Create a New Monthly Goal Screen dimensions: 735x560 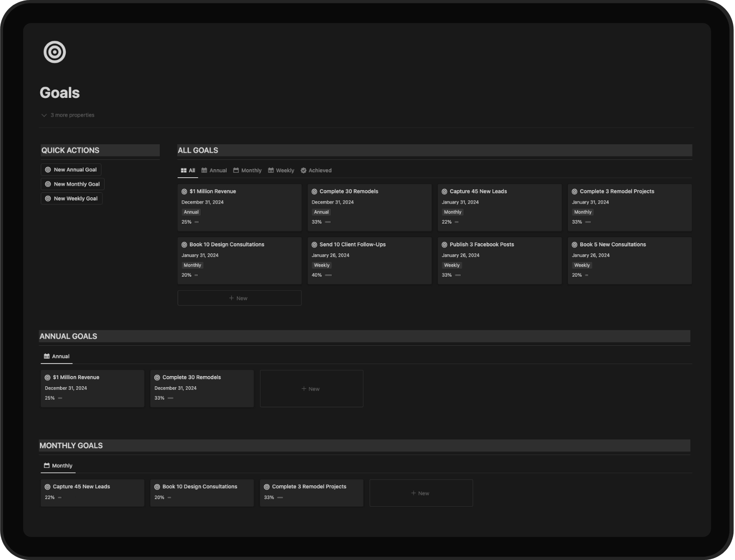click(73, 184)
